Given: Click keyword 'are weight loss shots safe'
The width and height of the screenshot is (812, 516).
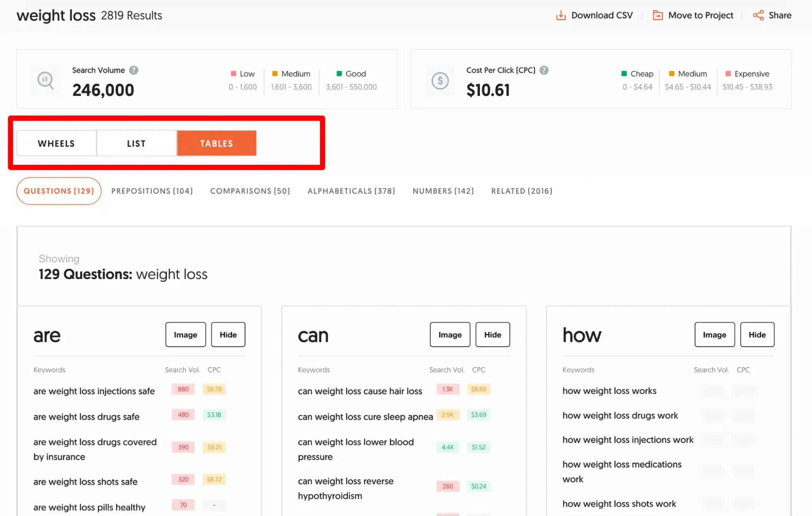Looking at the screenshot, I should point(86,481).
